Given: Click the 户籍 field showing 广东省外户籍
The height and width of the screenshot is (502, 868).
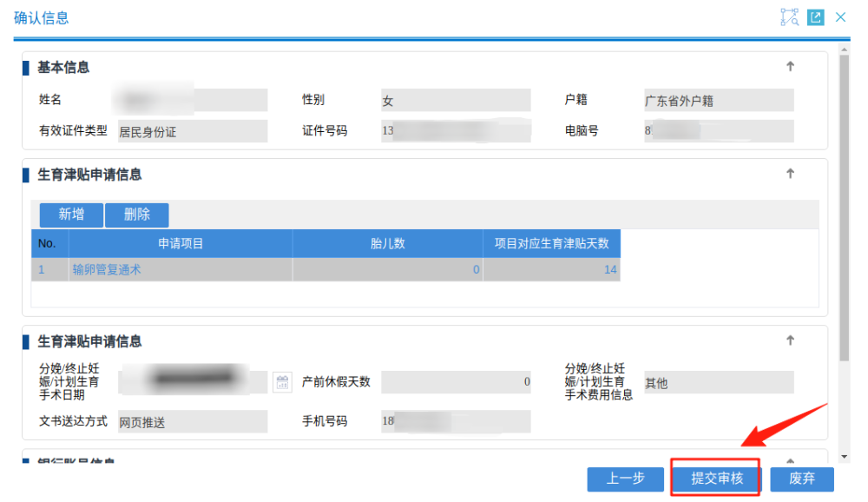Looking at the screenshot, I should [x=718, y=101].
